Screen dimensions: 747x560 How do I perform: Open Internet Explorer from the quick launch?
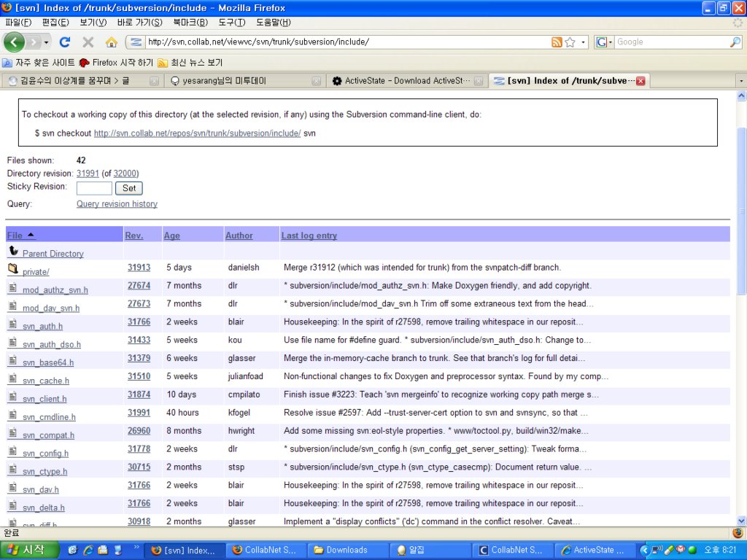pyautogui.click(x=88, y=550)
